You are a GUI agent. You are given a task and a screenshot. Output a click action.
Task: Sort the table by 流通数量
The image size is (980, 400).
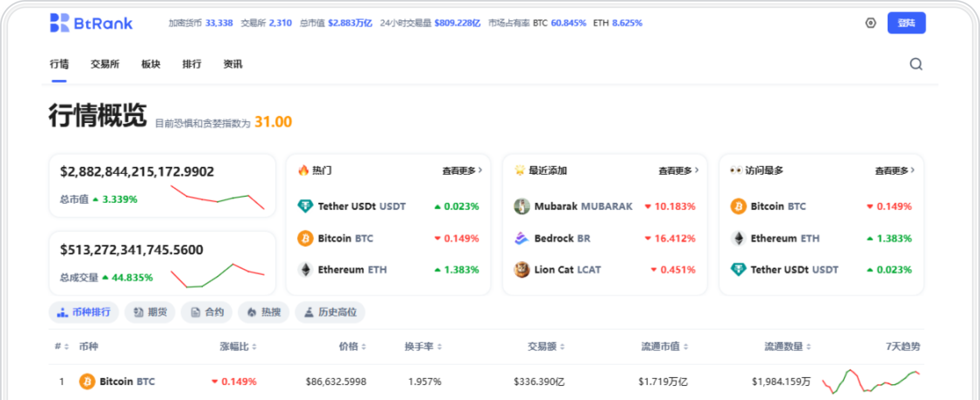(x=788, y=346)
